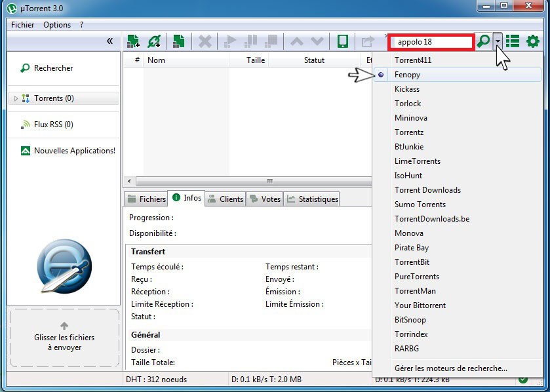Screen dimensions: 550x392
Task: Click the blue sword app thumbnail
Action: pyautogui.click(x=64, y=267)
